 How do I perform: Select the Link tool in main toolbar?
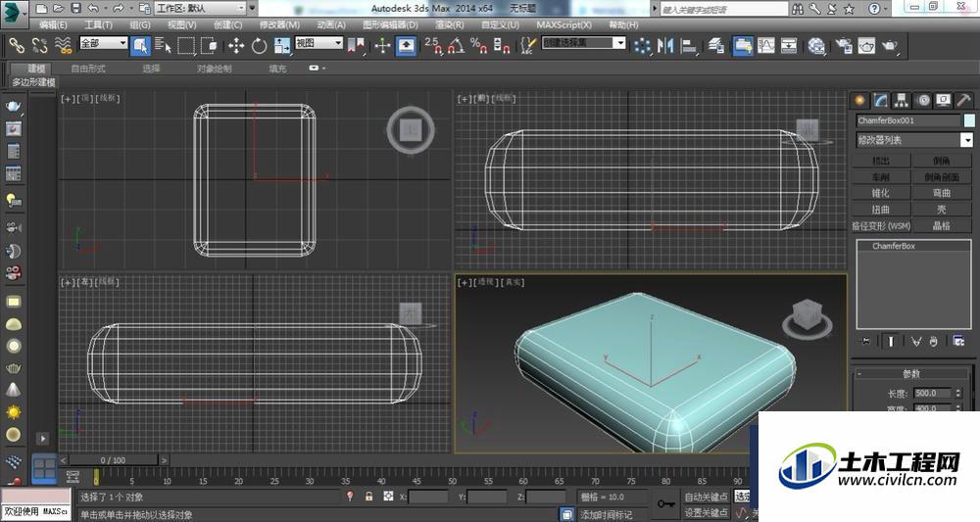(17, 45)
